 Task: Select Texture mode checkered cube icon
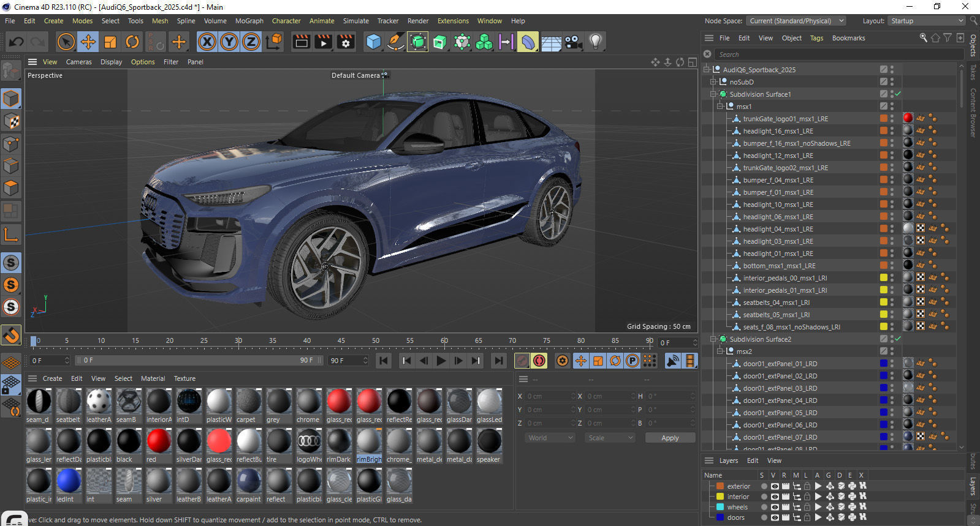(x=11, y=121)
